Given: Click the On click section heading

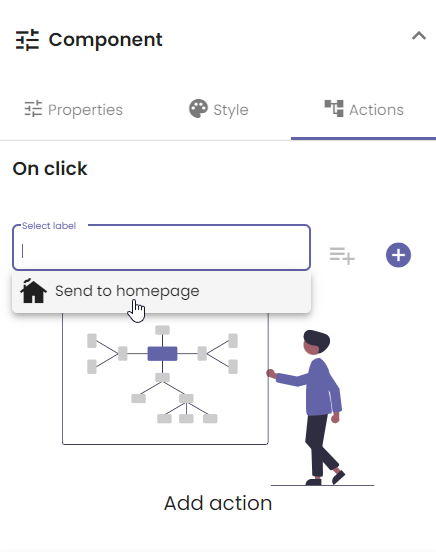Looking at the screenshot, I should pyautogui.click(x=50, y=169).
